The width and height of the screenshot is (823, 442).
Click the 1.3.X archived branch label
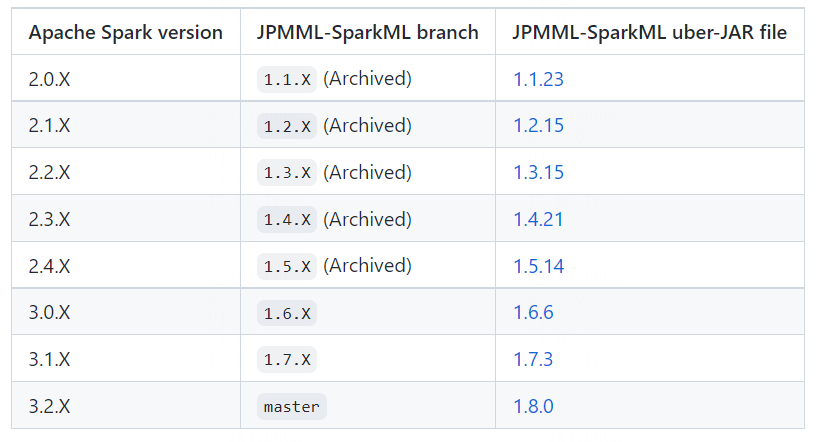[x=287, y=173]
